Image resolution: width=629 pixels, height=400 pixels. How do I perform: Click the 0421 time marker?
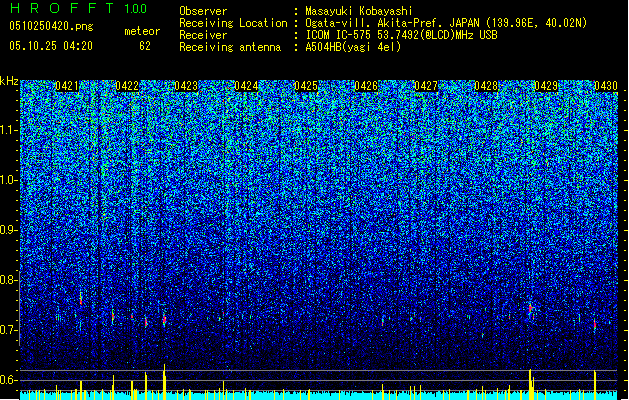pos(67,86)
